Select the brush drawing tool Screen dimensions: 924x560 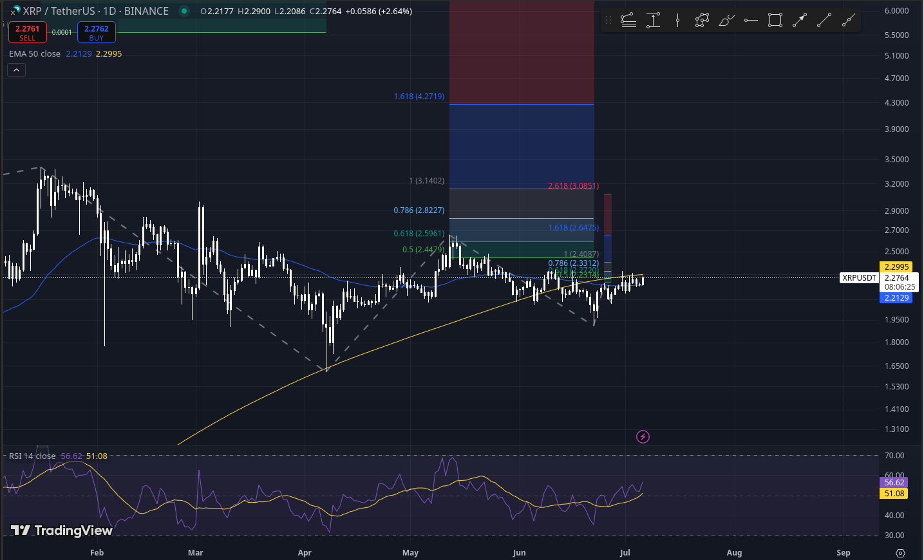tap(726, 21)
